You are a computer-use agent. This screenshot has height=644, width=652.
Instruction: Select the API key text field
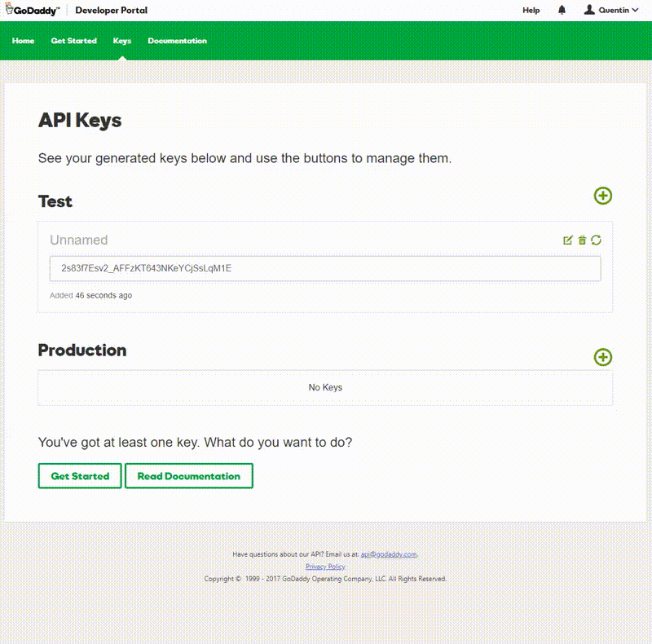point(326,267)
